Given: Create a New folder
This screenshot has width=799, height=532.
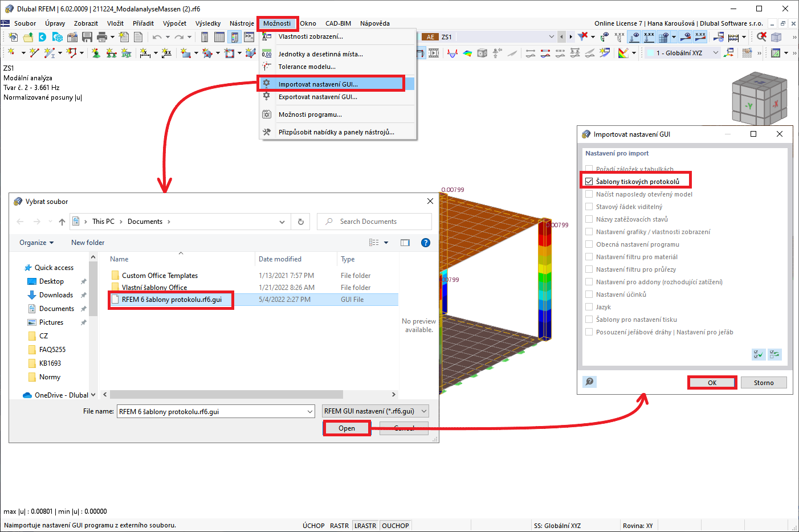Looking at the screenshot, I should tap(88, 243).
